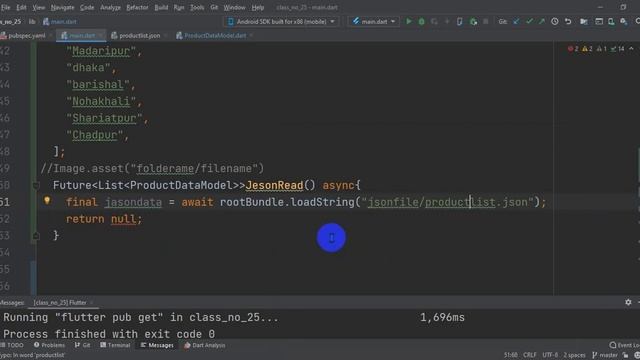Push commits with the green arrow icon
Screen dimensions: 640x360
pyautogui.click(x=542, y=21)
